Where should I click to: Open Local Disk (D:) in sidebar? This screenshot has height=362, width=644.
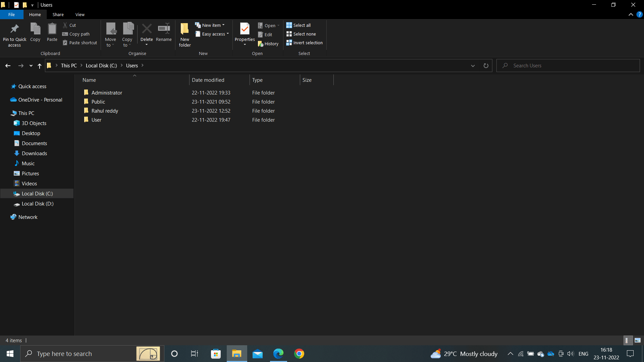click(37, 203)
